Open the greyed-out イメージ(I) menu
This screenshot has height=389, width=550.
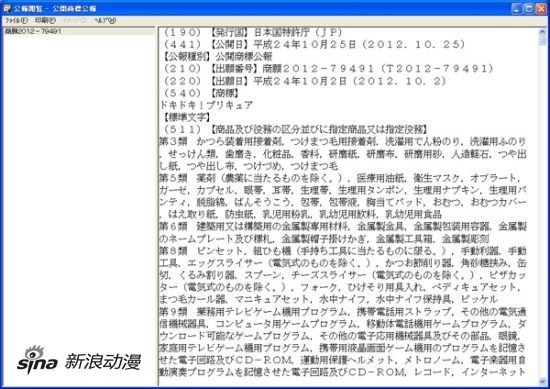(x=75, y=20)
